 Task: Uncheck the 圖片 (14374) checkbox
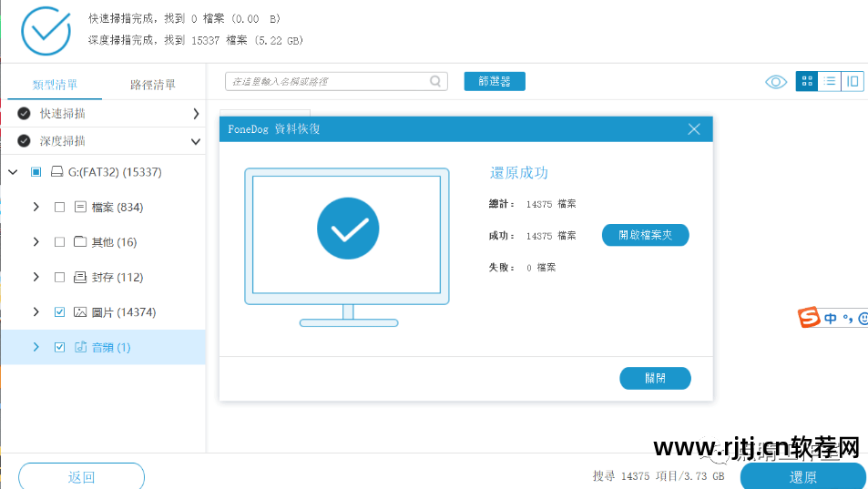coord(60,312)
